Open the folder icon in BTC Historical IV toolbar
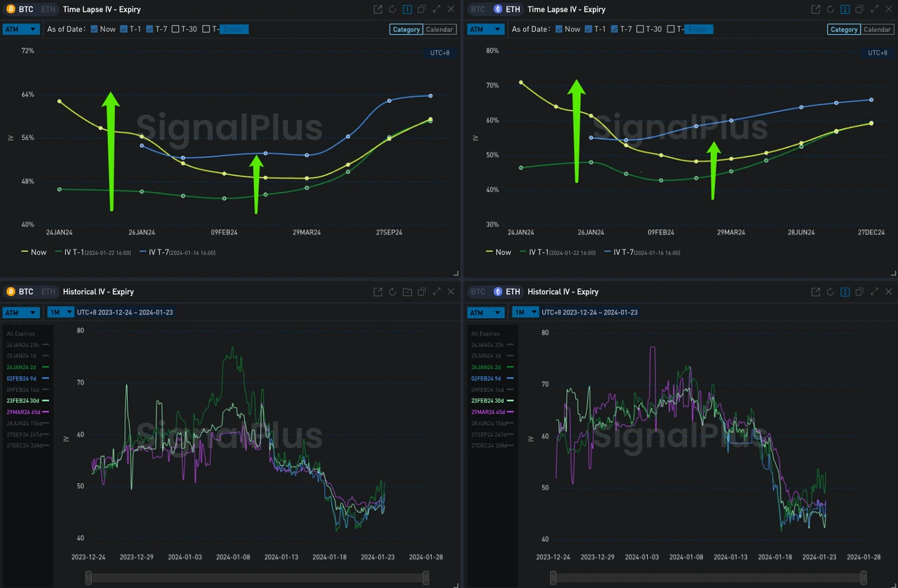Image resolution: width=898 pixels, height=588 pixels. click(x=407, y=291)
